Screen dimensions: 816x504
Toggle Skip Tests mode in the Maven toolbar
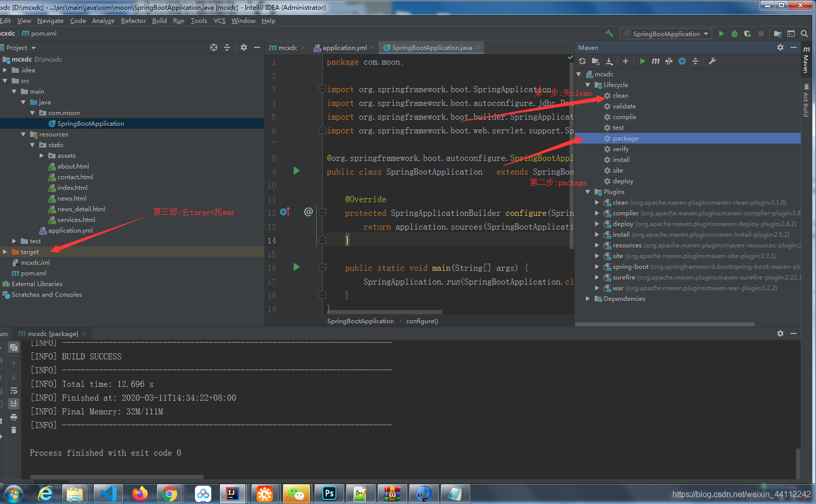pyautogui.click(x=682, y=61)
